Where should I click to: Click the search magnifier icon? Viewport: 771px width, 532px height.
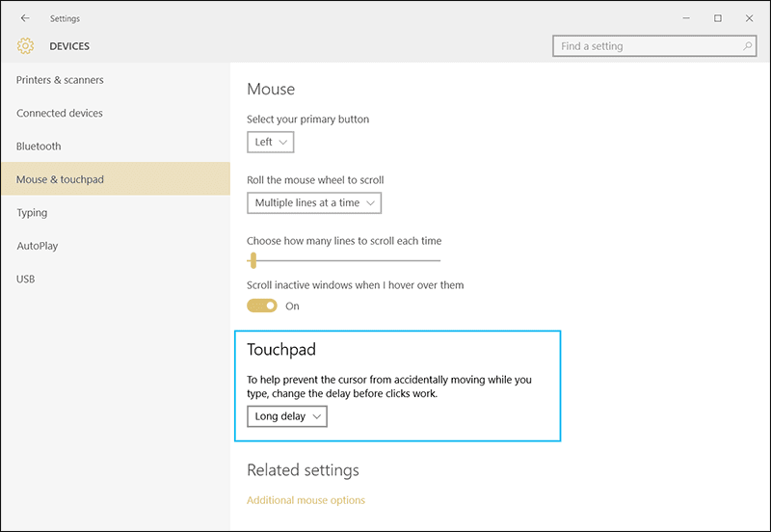(748, 45)
